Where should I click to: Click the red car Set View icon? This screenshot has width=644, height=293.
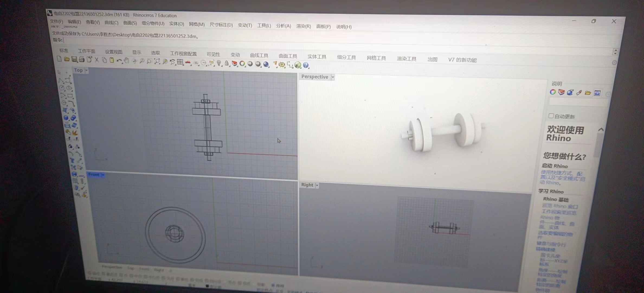(188, 63)
